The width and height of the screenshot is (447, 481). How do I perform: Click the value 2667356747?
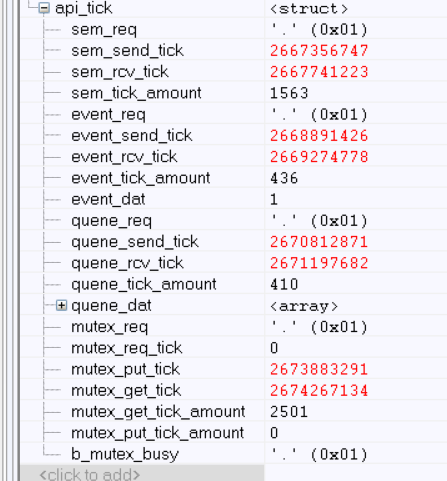point(319,51)
